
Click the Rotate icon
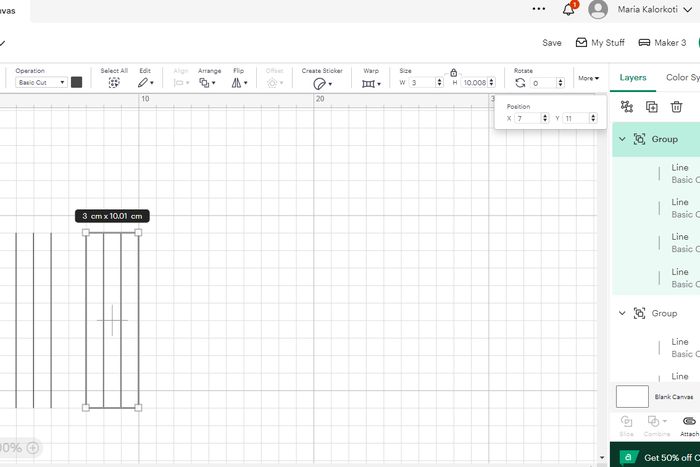pos(520,83)
